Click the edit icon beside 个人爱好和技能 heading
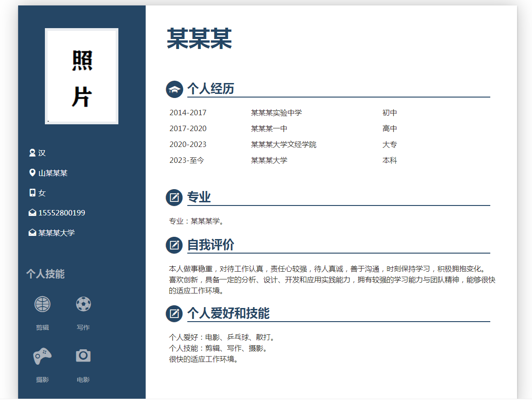This screenshot has width=532, height=401. 175,314
